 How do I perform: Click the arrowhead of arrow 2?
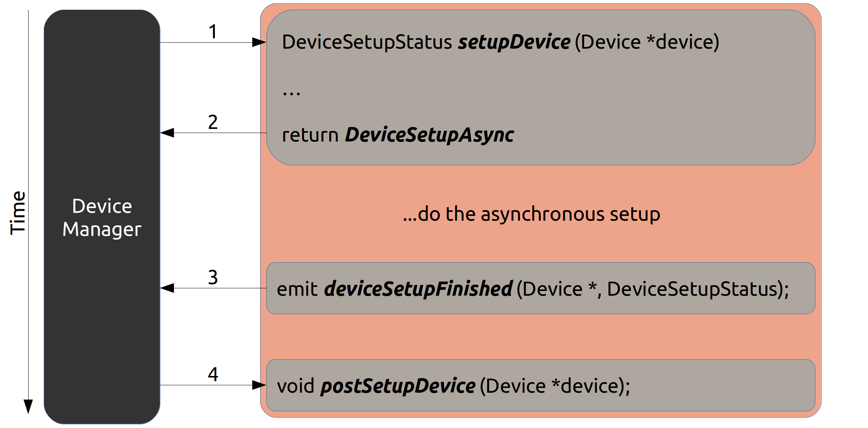167,133
